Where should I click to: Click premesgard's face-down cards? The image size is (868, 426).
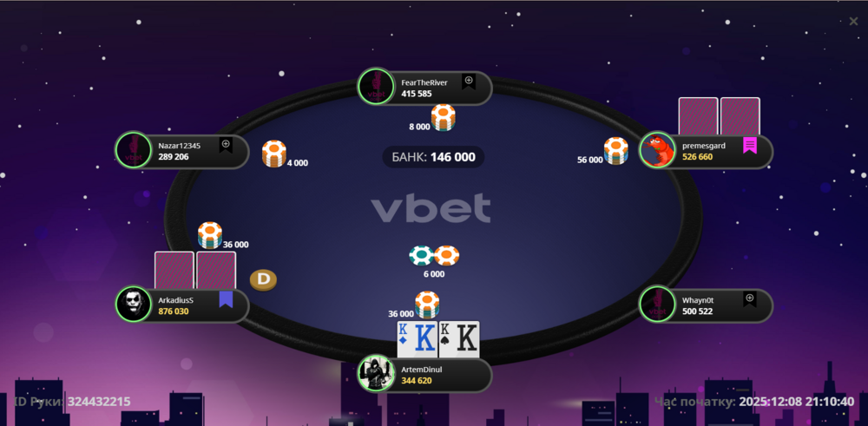(719, 116)
